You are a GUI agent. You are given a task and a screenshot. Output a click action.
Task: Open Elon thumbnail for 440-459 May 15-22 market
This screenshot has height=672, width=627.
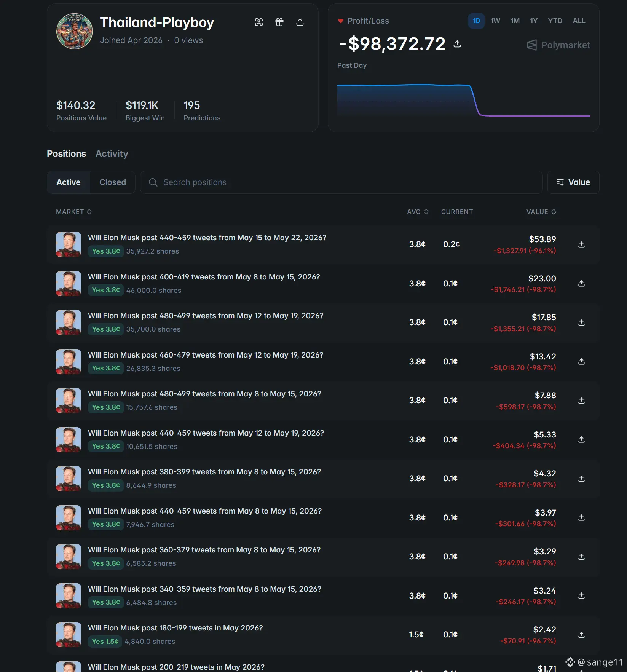[x=69, y=244]
